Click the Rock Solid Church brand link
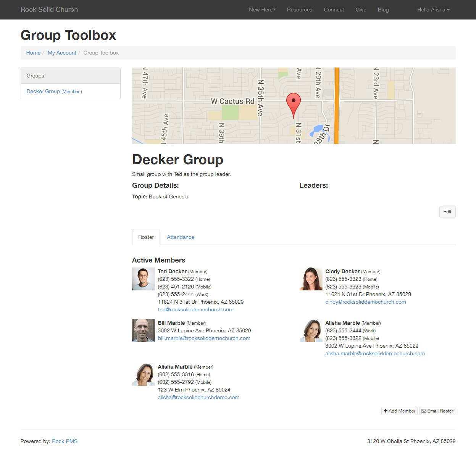This screenshot has width=476, height=464. tap(49, 10)
